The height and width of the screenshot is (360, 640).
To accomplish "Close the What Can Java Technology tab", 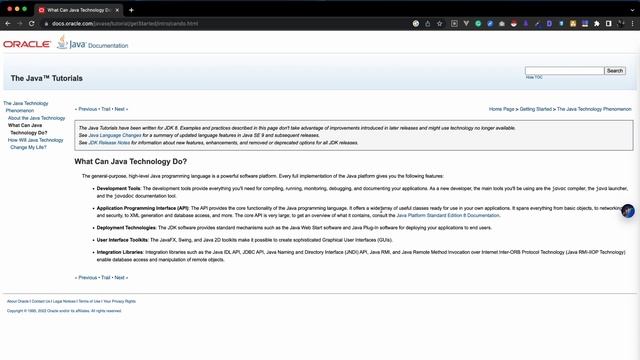I will [117, 10].
